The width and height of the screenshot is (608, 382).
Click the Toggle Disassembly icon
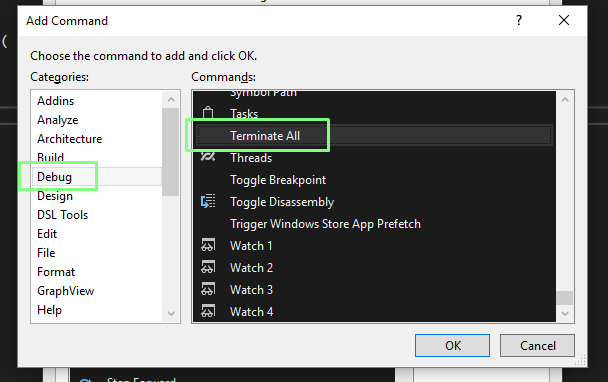pos(208,201)
